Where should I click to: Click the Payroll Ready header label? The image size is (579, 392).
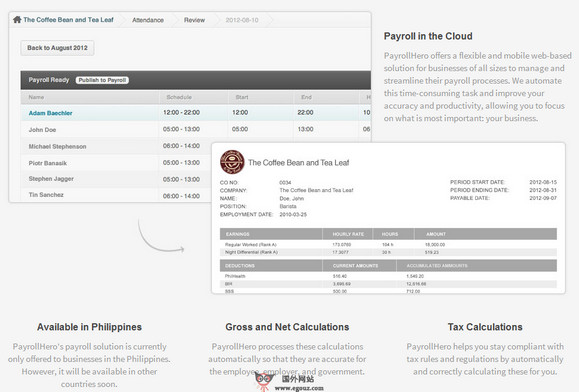(49, 80)
